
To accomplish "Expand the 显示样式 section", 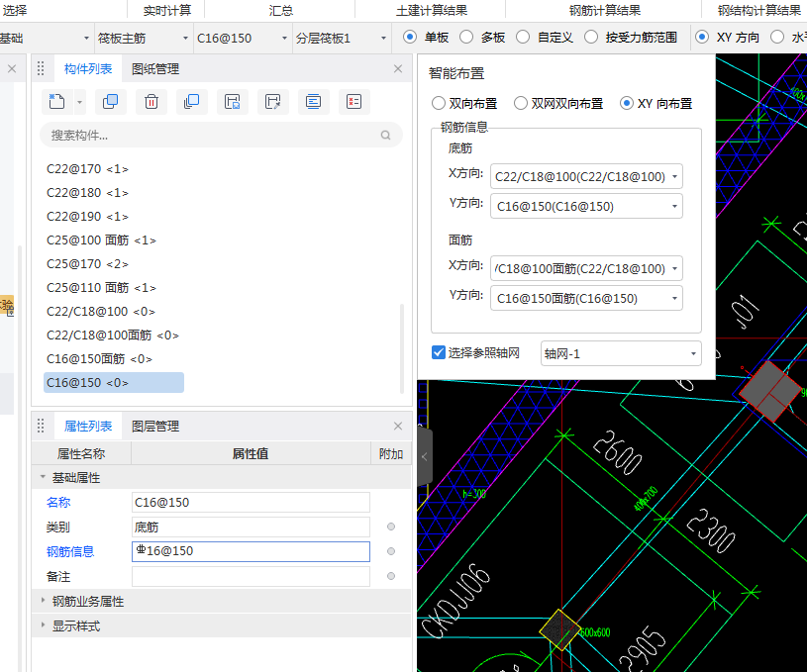I will pyautogui.click(x=43, y=625).
